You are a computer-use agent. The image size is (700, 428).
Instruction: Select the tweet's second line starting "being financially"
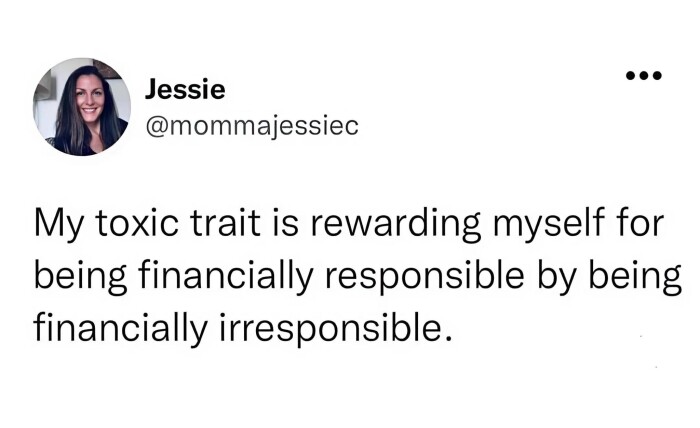[357, 274]
